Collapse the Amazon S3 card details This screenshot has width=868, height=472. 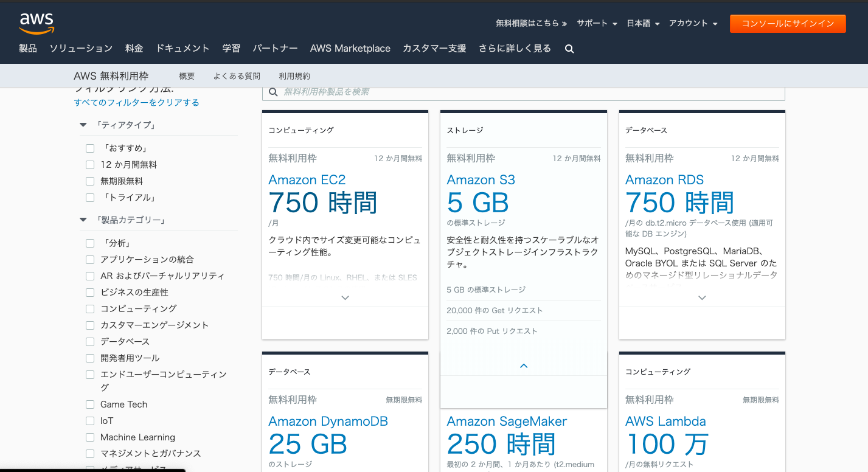(523, 366)
